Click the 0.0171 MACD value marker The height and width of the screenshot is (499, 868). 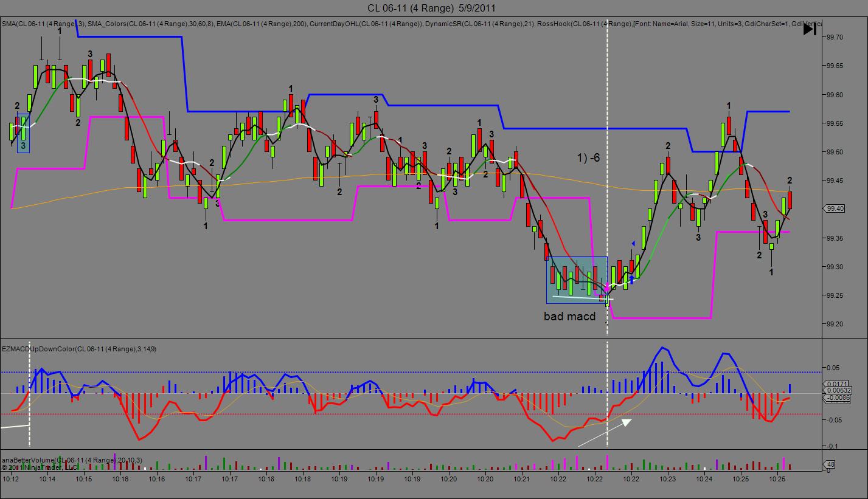[x=836, y=384]
